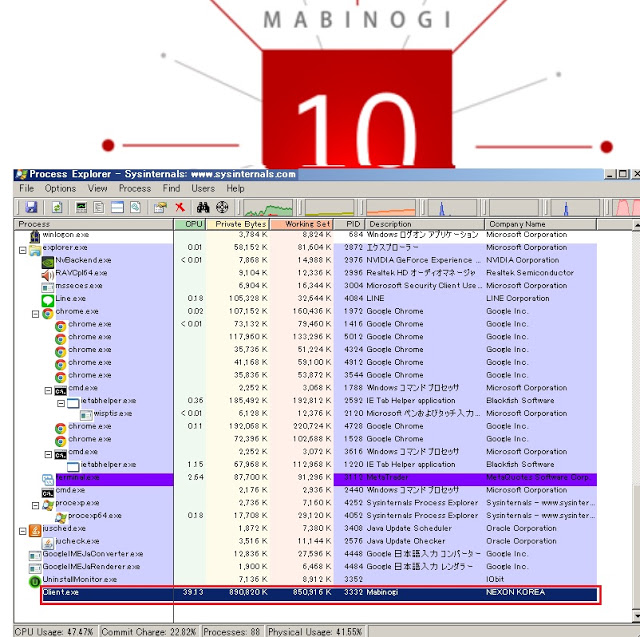The image size is (640, 637).
Task: Click 'Processes: 88' in status bar
Action: [232, 632]
